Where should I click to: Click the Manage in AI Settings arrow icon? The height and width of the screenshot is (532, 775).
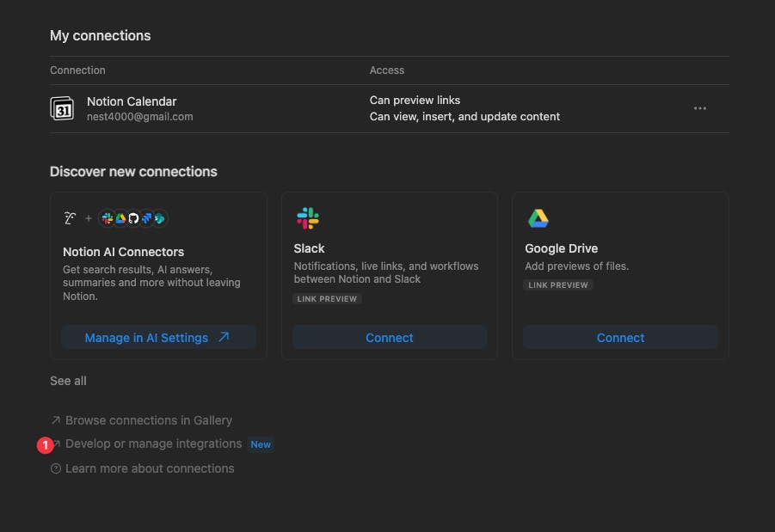click(x=224, y=338)
